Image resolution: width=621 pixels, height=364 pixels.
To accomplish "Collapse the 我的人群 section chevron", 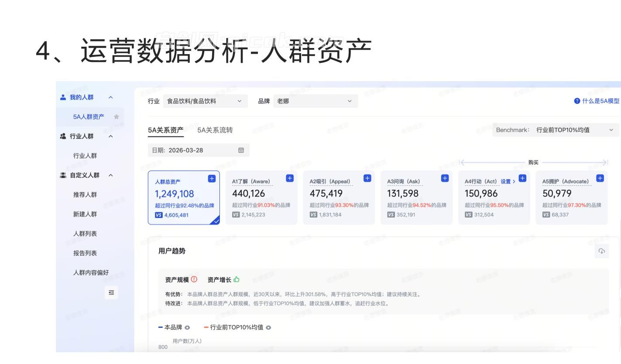I will click(x=110, y=97).
